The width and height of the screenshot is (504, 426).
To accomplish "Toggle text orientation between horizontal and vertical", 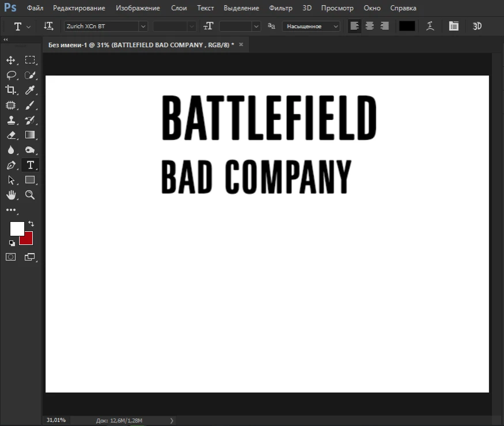I will coord(48,26).
